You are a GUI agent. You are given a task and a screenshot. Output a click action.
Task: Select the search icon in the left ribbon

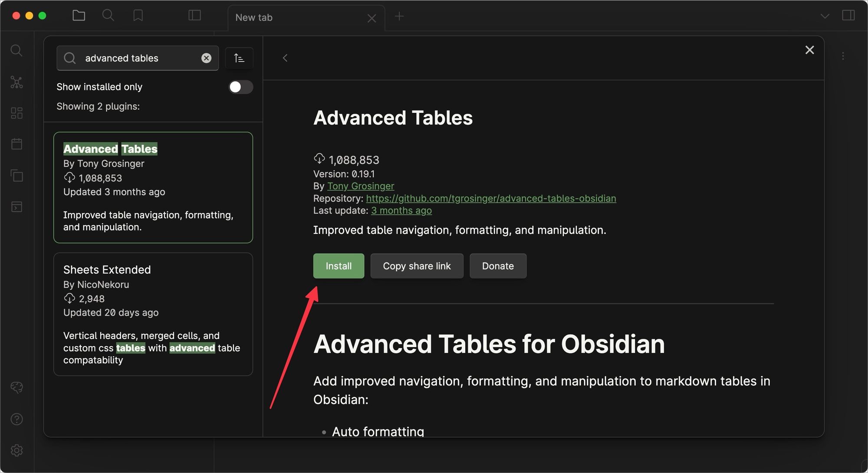tap(16, 50)
